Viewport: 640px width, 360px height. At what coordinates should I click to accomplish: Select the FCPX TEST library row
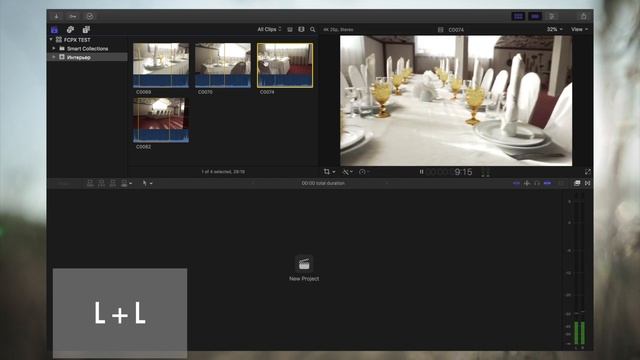[x=87, y=40]
